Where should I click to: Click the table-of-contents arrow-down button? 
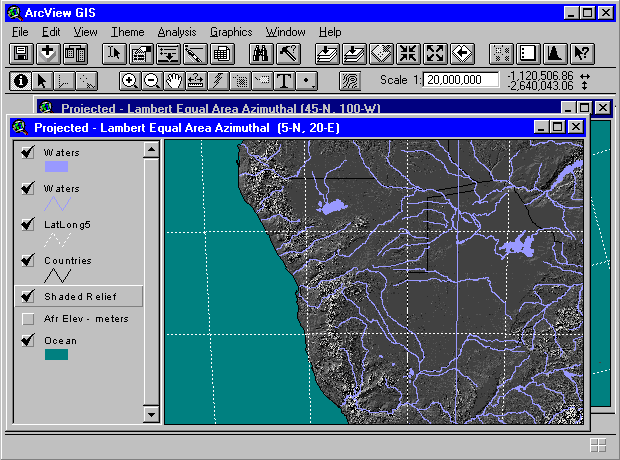coord(168,54)
